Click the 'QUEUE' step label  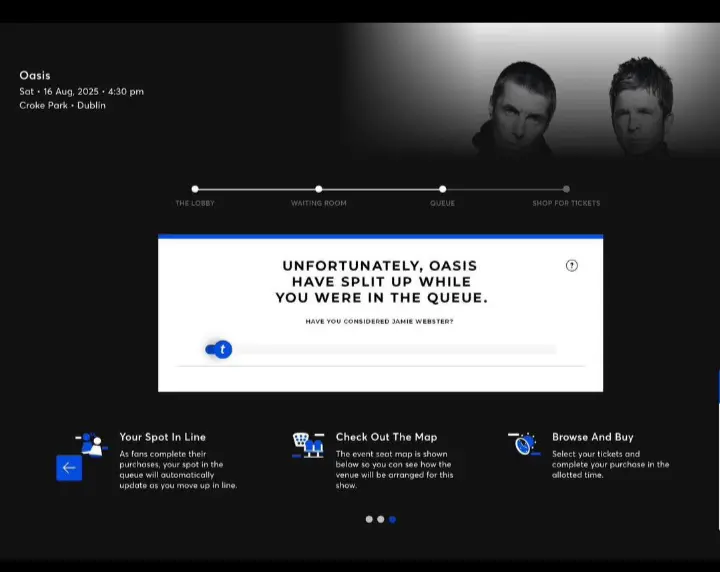pos(442,203)
